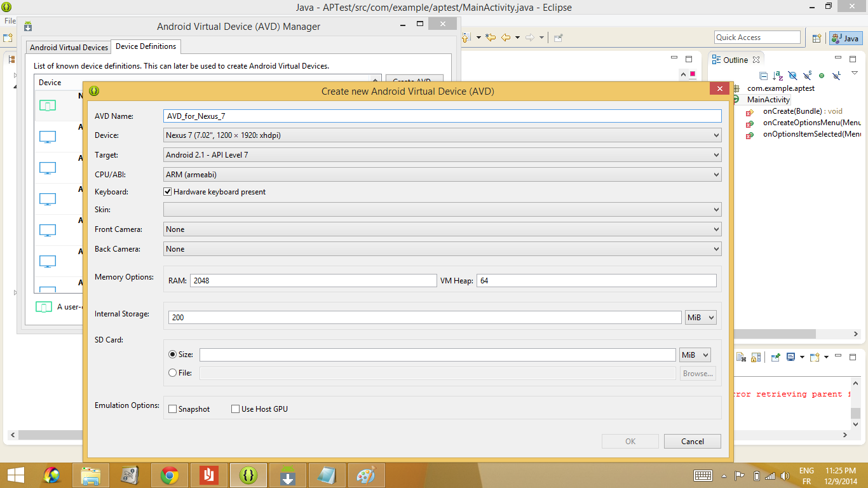Click the AVD Name input field

(x=442, y=116)
